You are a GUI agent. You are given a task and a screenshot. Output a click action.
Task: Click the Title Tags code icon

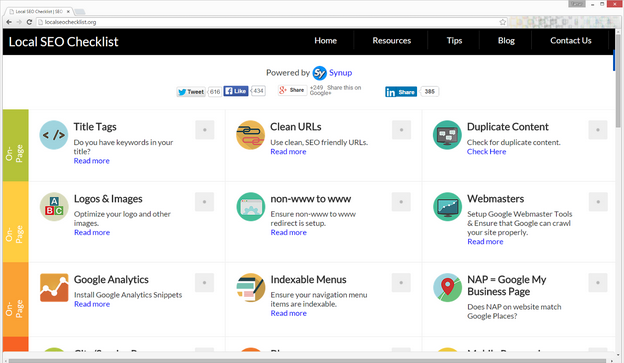[x=54, y=135]
